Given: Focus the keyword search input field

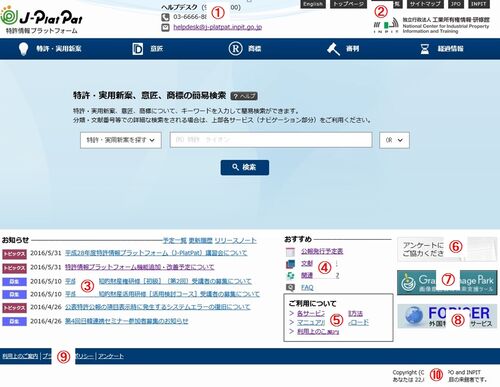Looking at the screenshot, I should tap(271, 140).
